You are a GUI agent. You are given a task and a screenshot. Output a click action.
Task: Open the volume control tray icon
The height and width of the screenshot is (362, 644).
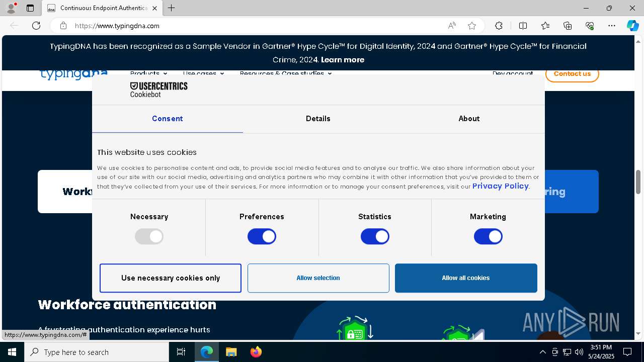[x=579, y=352]
